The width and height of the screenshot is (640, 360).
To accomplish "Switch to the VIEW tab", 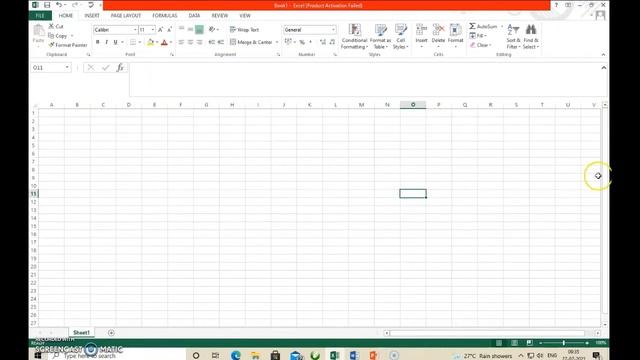I will [245, 16].
